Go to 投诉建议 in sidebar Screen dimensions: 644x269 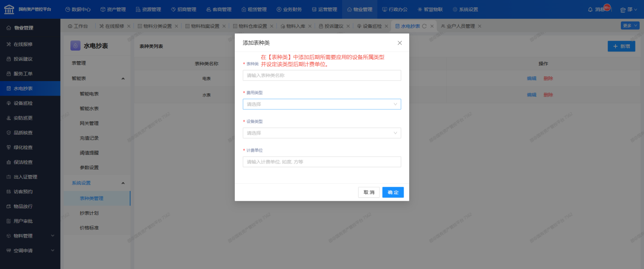[x=30, y=59]
